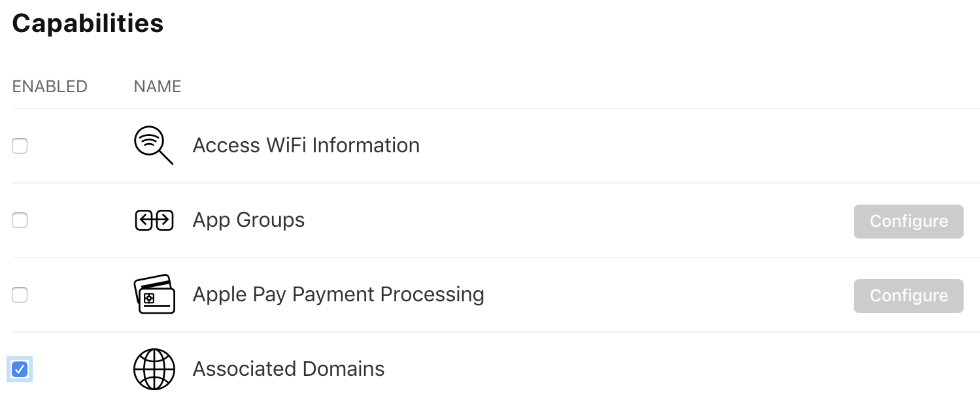Click Configure for Apple Pay Payment Processing
The width and height of the screenshot is (980, 400).
(908, 295)
